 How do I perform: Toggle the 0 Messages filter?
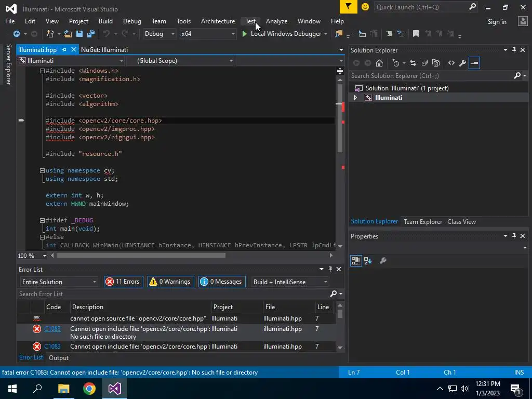click(x=222, y=282)
